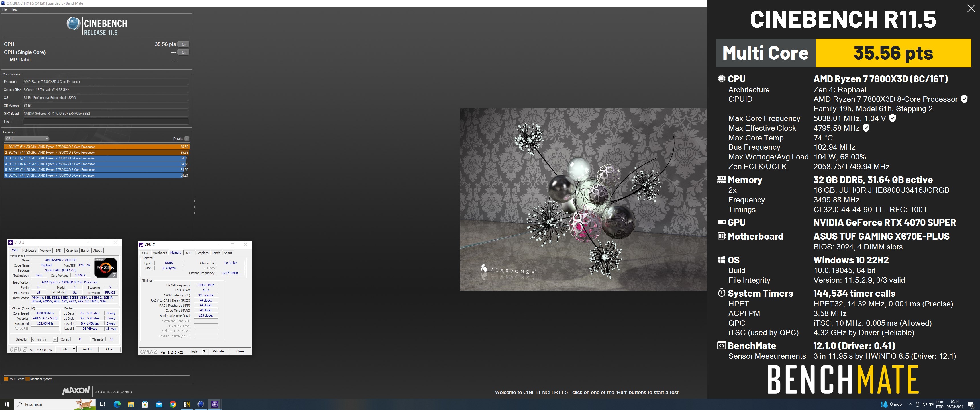Open CPU tab in right CPU-Z window
Screen dimensions: 980x410
point(145,253)
